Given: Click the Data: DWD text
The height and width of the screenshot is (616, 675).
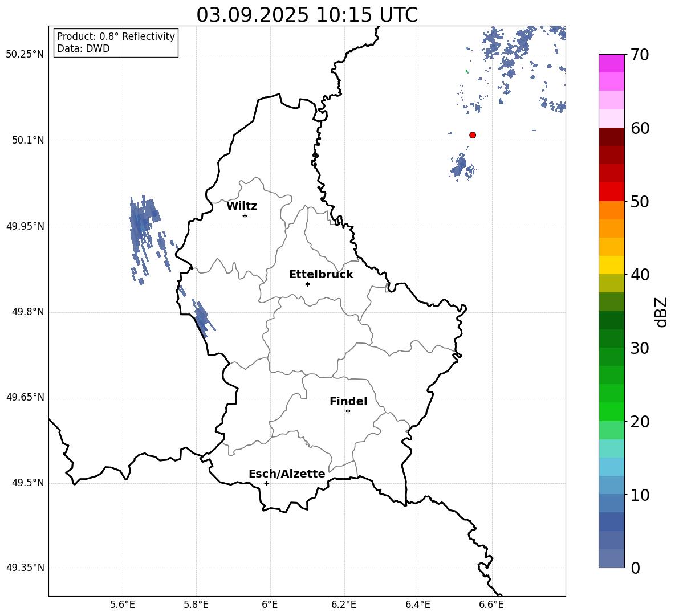Looking at the screenshot, I should [83, 48].
